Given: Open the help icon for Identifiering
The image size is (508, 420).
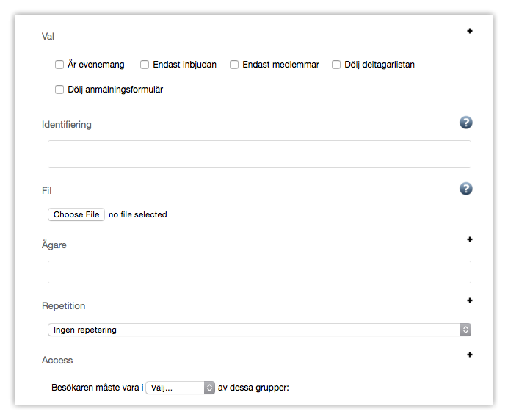Looking at the screenshot, I should tap(465, 123).
